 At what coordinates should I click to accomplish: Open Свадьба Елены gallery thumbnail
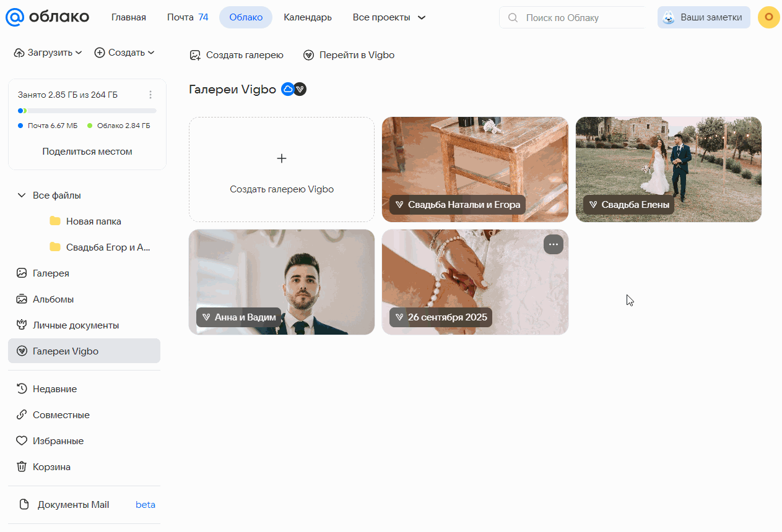point(669,169)
